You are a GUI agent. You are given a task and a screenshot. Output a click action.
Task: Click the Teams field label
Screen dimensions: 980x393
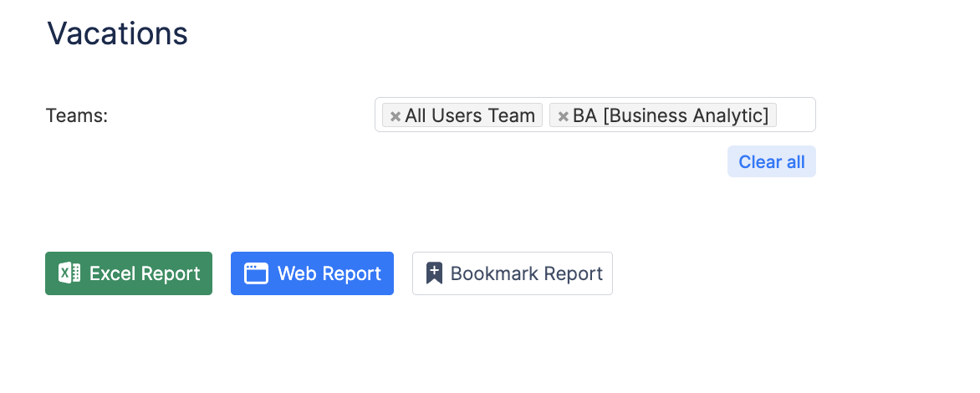coord(77,115)
